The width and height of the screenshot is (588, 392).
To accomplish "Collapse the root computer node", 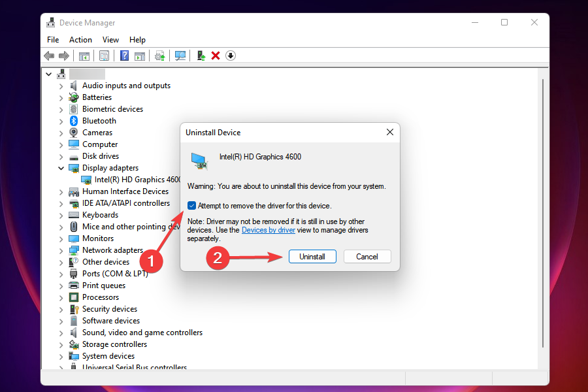I will pyautogui.click(x=49, y=74).
